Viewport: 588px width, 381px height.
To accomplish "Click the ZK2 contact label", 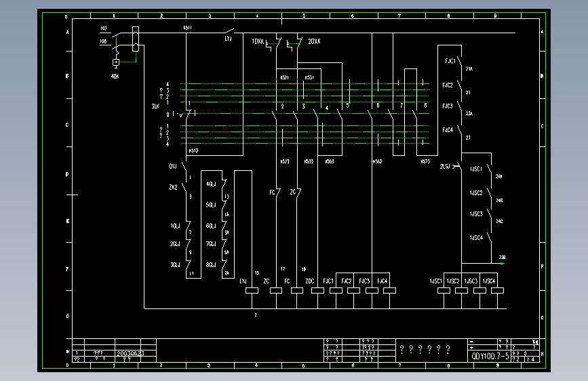I will pos(173,187).
